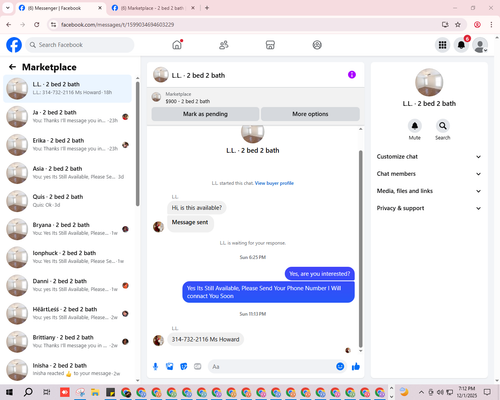Open Quis - 2 bed 2 bath conversation

click(67, 201)
